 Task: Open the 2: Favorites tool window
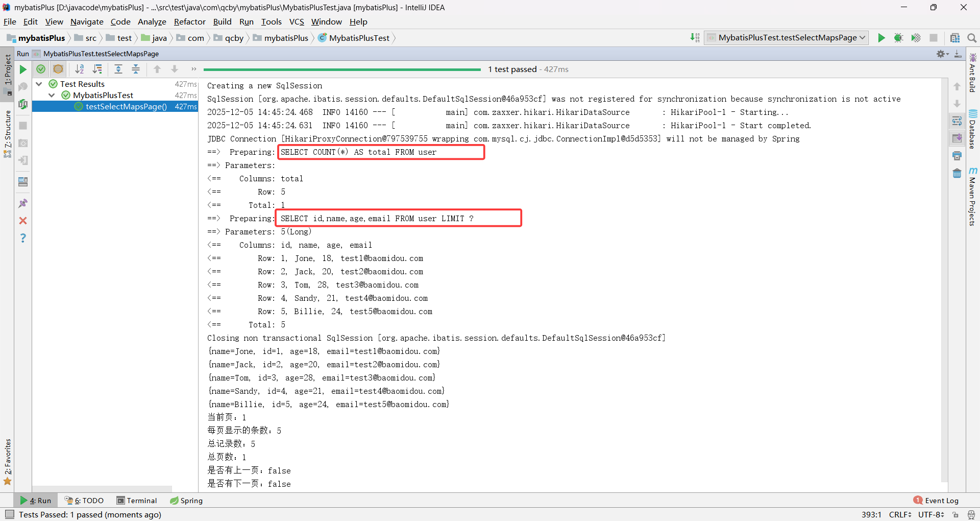tap(7, 462)
